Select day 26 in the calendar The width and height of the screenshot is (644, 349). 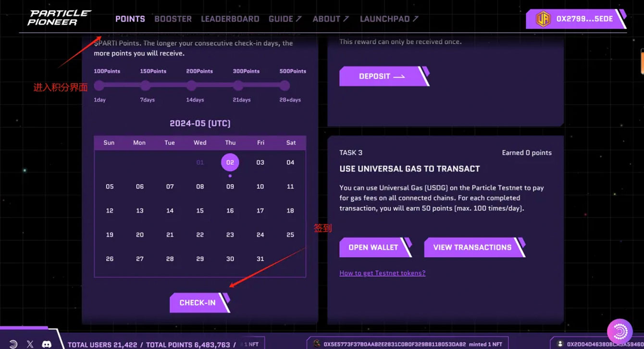(110, 259)
